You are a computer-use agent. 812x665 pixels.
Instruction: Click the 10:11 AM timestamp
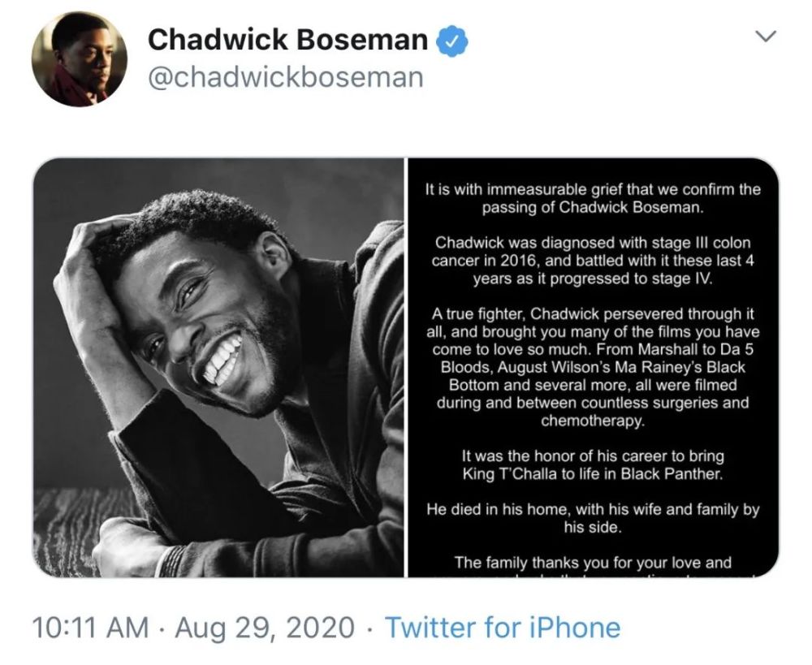[90, 627]
